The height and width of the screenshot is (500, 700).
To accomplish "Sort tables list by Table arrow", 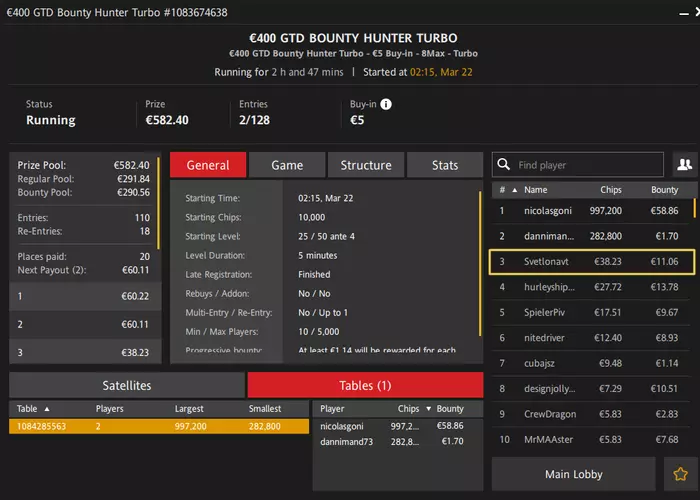I will coord(47,409).
